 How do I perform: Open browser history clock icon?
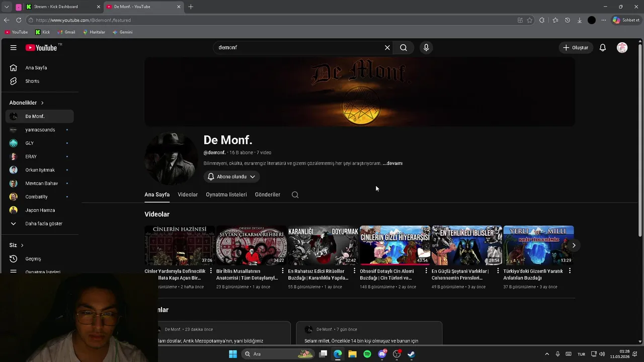[x=568, y=20]
